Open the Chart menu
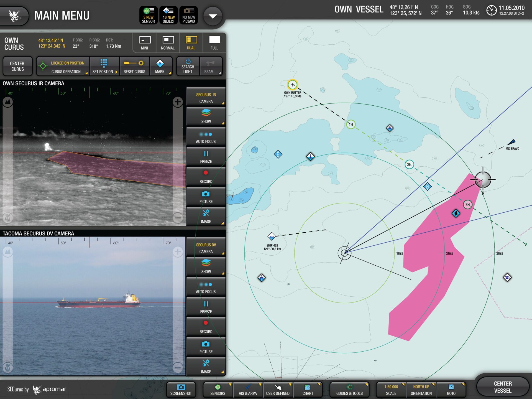The width and height of the screenshot is (532, 399). [308, 390]
